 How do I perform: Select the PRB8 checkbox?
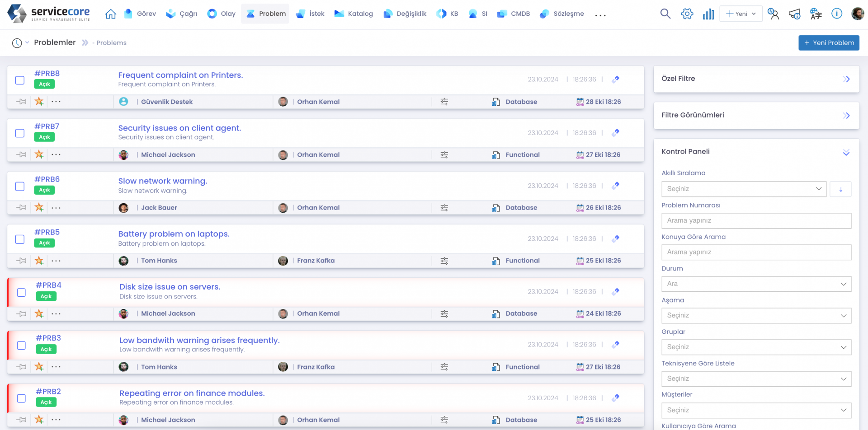(20, 80)
